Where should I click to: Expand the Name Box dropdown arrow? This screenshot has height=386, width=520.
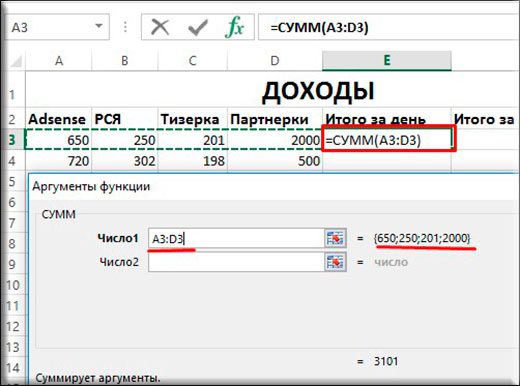99,26
